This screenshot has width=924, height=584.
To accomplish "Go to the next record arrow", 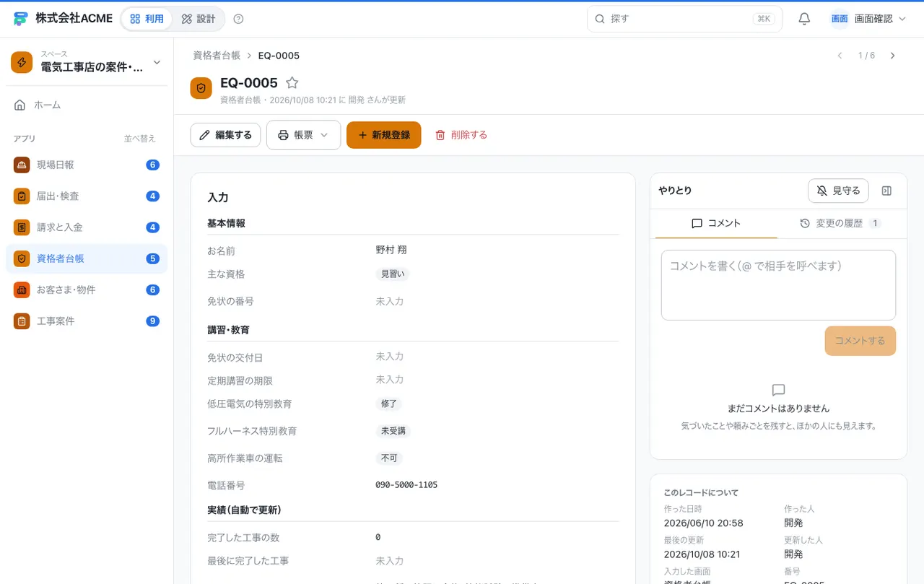I will [x=893, y=56].
